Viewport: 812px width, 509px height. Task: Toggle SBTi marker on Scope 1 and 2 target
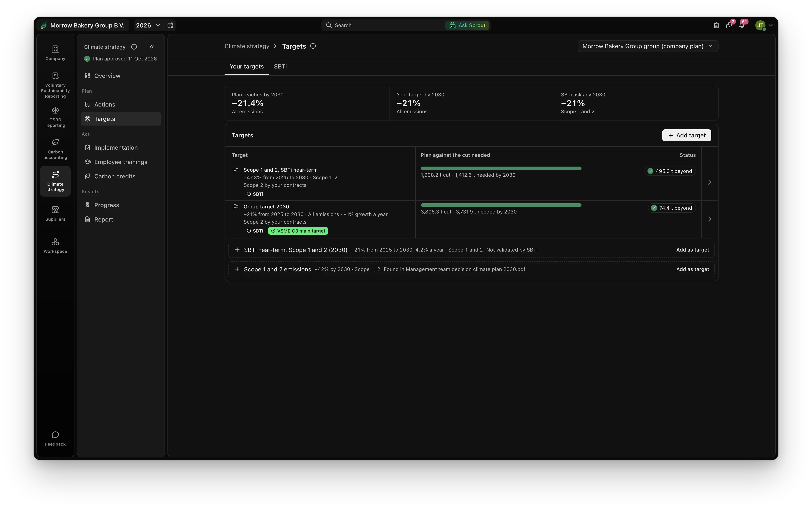pyautogui.click(x=255, y=194)
